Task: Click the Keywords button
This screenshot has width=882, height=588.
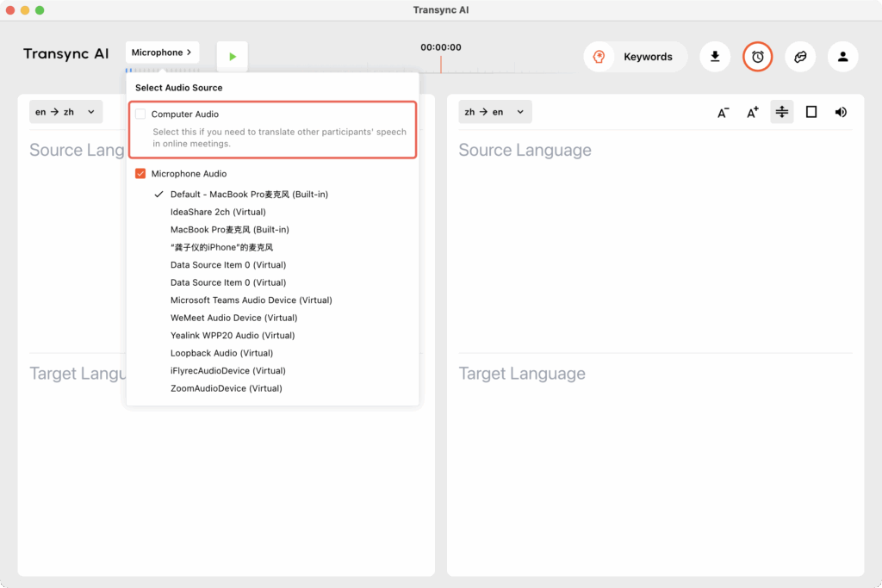Action: tap(636, 57)
